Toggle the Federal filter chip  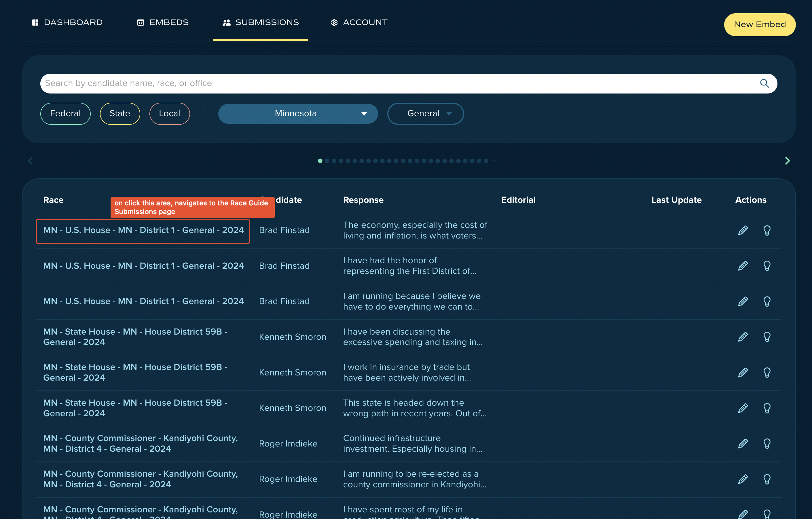[x=65, y=114]
